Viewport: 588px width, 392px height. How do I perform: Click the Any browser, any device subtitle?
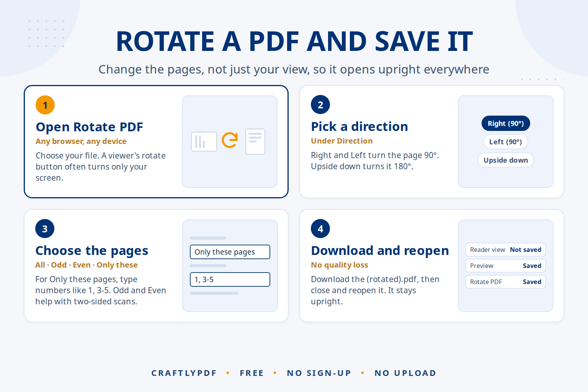(81, 141)
